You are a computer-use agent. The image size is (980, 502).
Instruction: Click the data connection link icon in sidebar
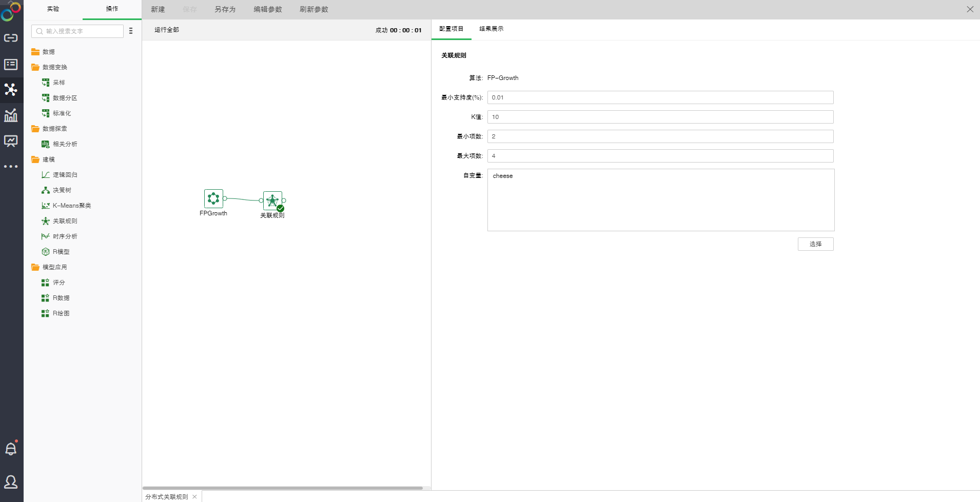coord(11,38)
